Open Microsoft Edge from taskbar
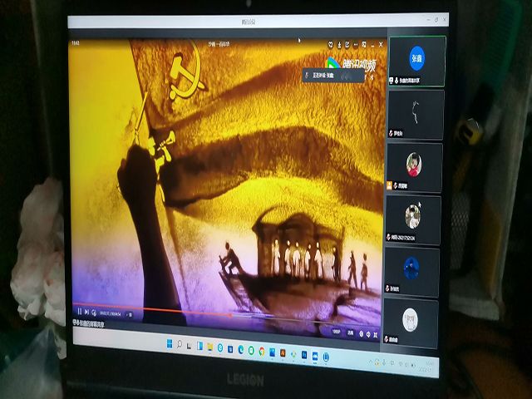The width and height of the screenshot is (532, 399). tap(240, 350)
